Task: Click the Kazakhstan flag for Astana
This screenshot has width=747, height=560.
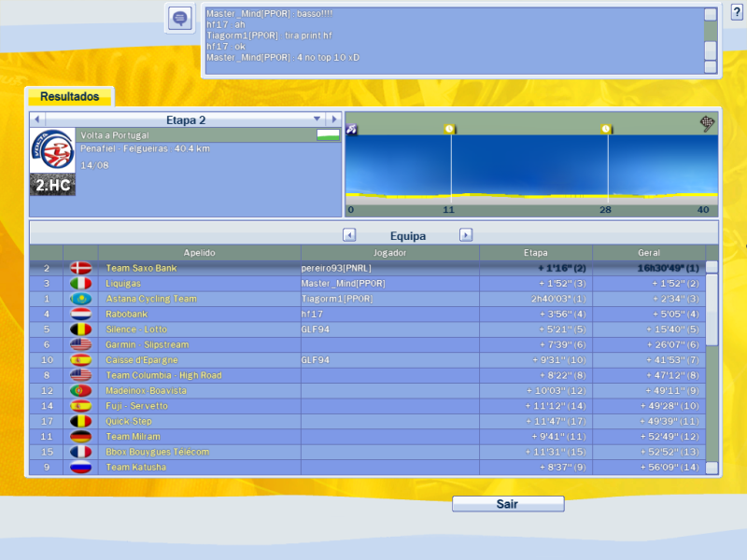Action: [x=81, y=299]
